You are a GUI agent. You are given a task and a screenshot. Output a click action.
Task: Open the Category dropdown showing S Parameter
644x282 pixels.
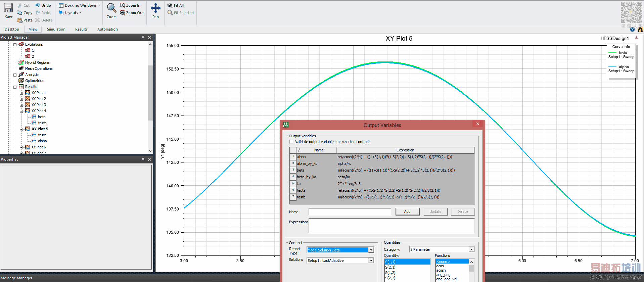[471, 249]
